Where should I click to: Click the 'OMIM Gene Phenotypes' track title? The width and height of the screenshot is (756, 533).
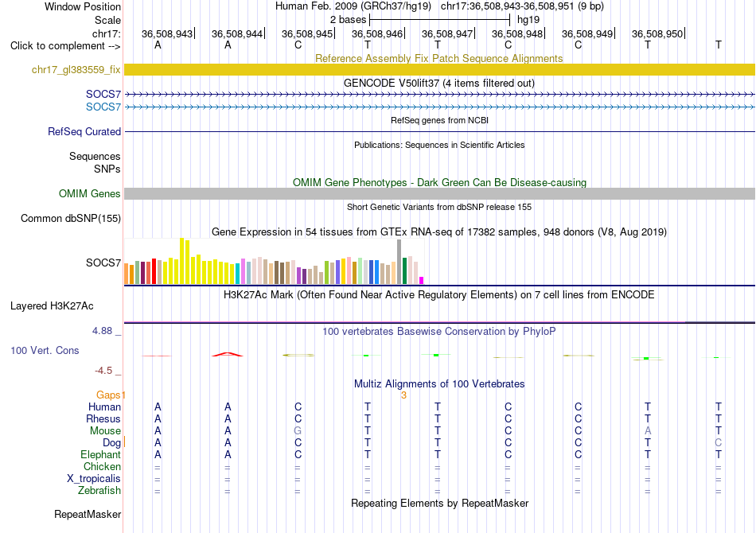[x=440, y=183]
